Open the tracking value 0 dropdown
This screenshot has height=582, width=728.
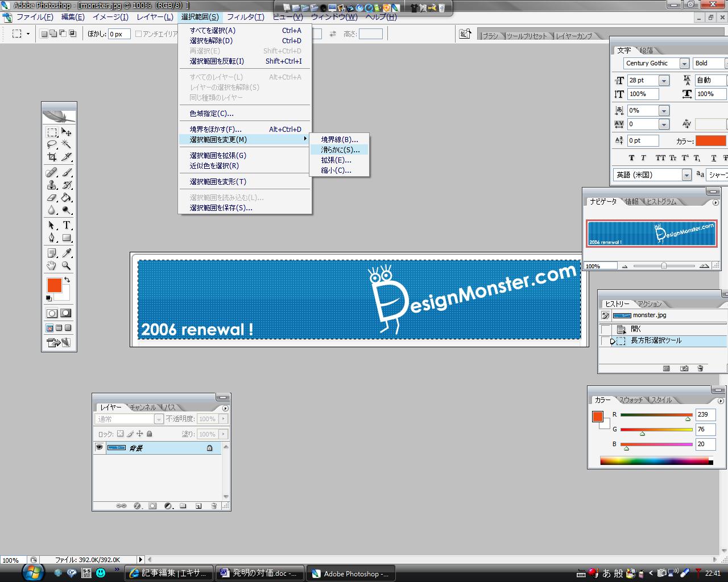(664, 124)
